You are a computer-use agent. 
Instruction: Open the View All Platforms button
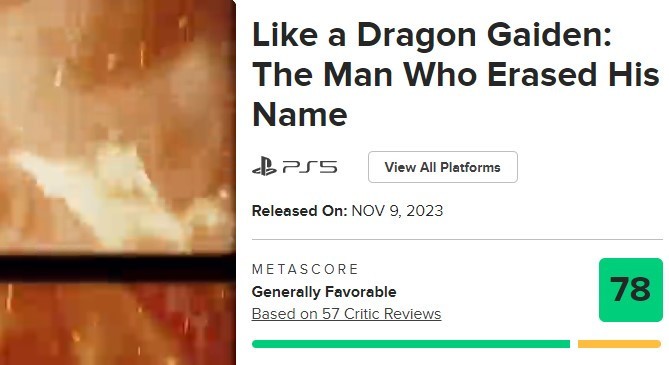[x=443, y=167]
